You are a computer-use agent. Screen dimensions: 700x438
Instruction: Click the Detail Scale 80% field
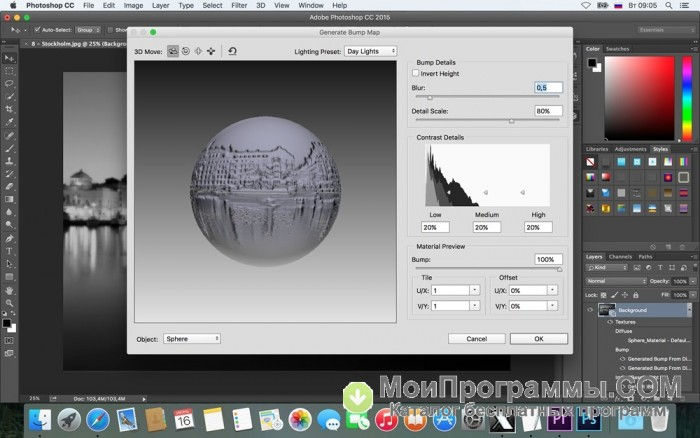(548, 111)
